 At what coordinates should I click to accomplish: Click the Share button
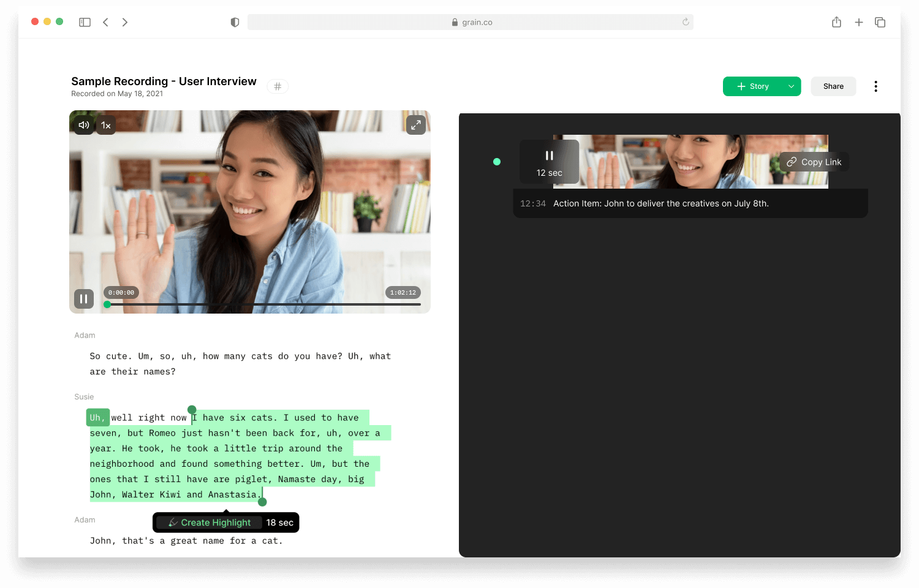(833, 86)
